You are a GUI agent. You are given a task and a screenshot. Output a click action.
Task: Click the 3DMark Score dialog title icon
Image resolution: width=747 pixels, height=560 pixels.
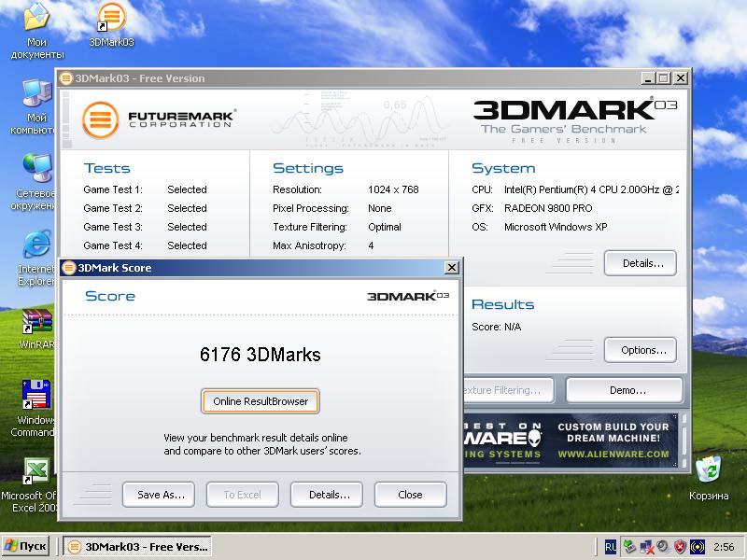point(69,268)
